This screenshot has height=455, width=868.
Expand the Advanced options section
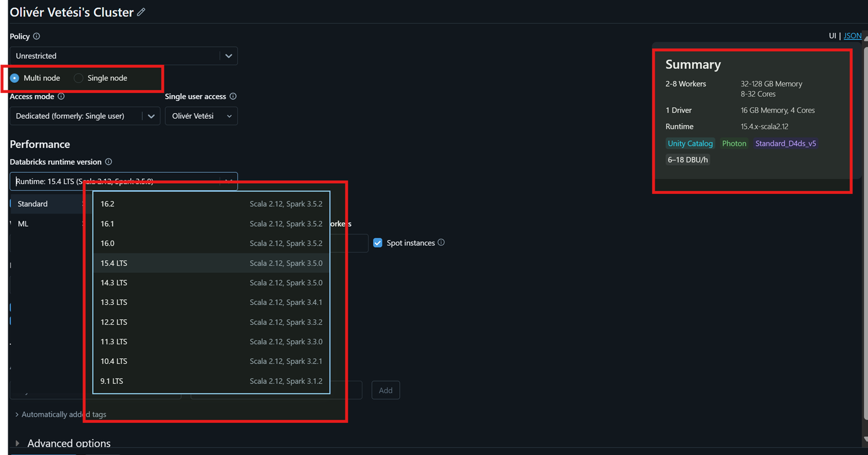click(x=63, y=443)
